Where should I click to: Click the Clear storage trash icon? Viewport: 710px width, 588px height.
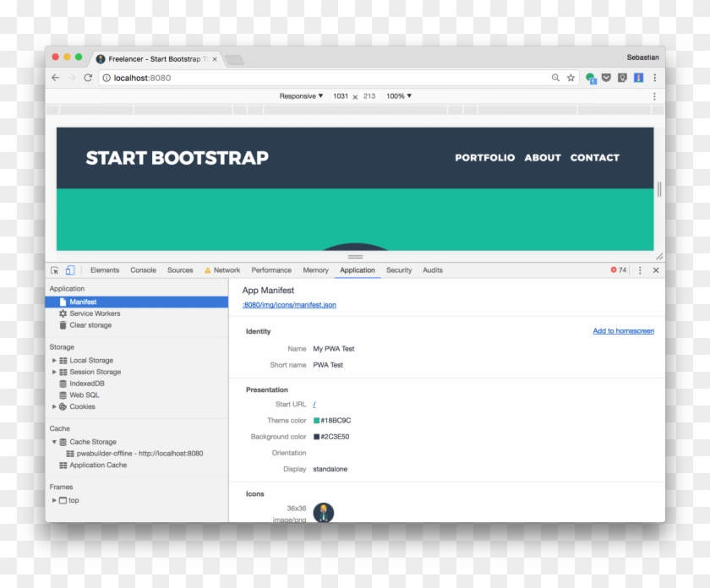tap(63, 324)
